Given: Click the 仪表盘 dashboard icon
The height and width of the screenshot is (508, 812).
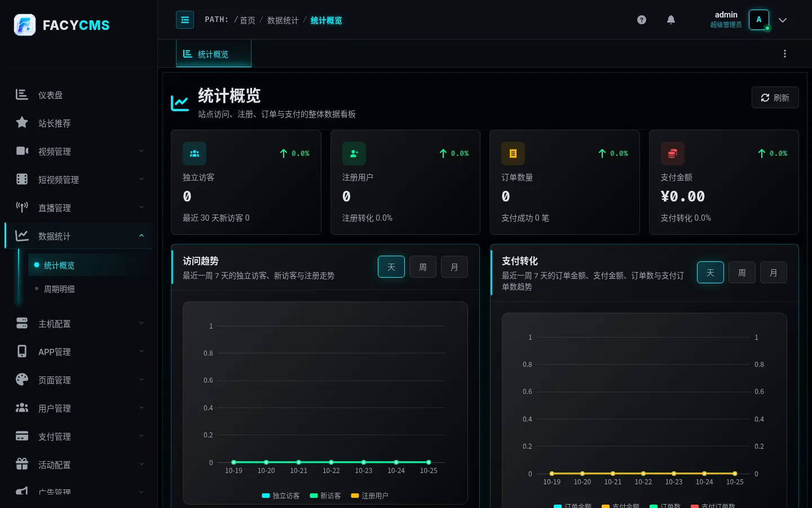Looking at the screenshot, I should click(x=22, y=94).
